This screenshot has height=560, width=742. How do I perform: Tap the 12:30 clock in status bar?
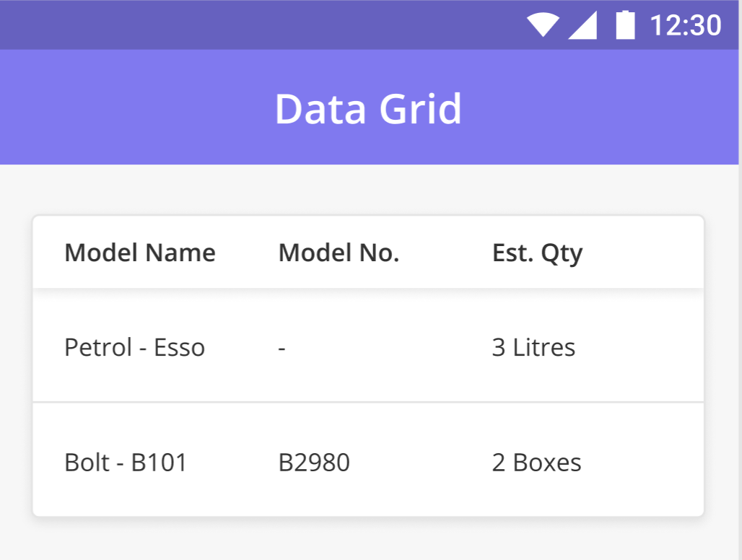(x=686, y=25)
